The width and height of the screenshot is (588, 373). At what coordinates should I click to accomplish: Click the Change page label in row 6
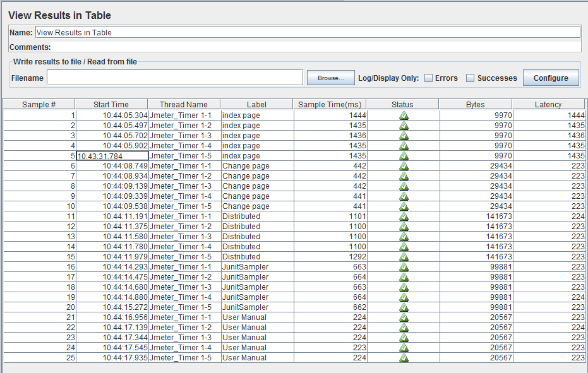point(257,166)
